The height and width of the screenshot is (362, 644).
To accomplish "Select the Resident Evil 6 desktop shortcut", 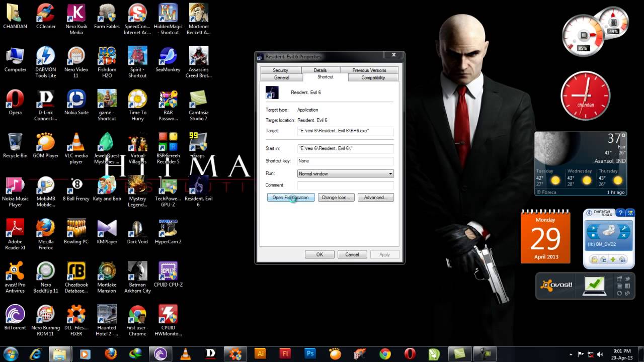I will (198, 192).
